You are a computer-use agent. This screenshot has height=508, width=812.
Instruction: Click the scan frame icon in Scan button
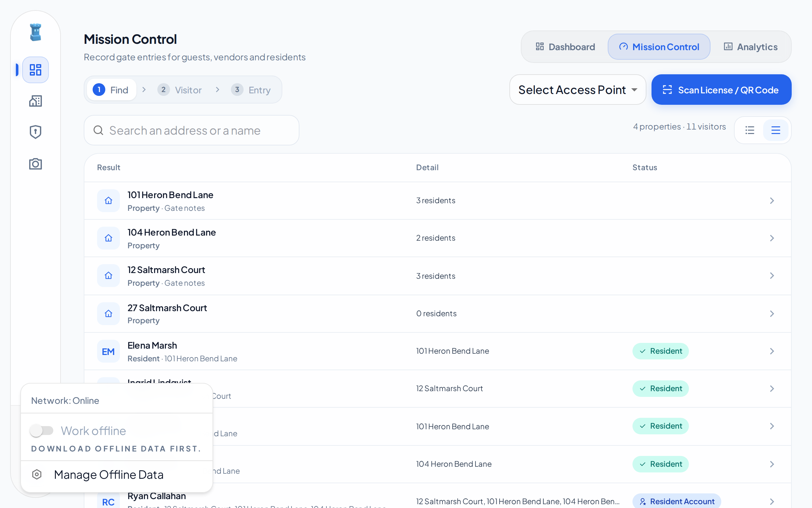tap(667, 90)
